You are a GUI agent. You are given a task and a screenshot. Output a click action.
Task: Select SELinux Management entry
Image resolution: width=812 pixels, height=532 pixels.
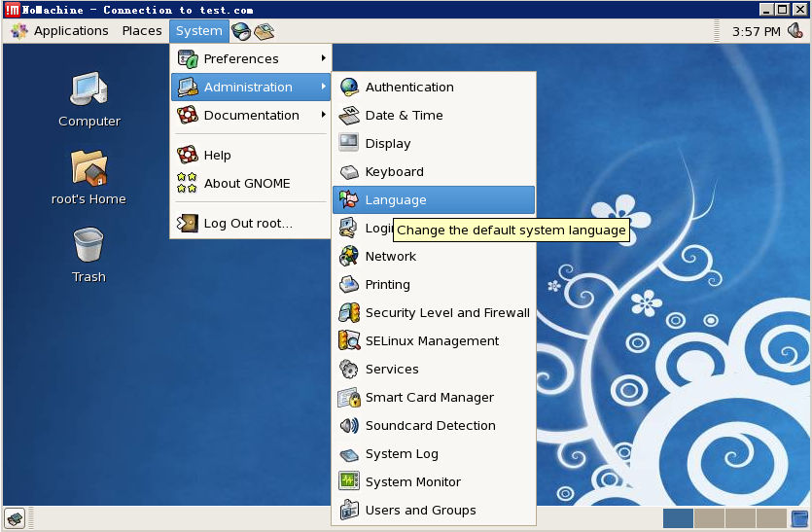(434, 340)
